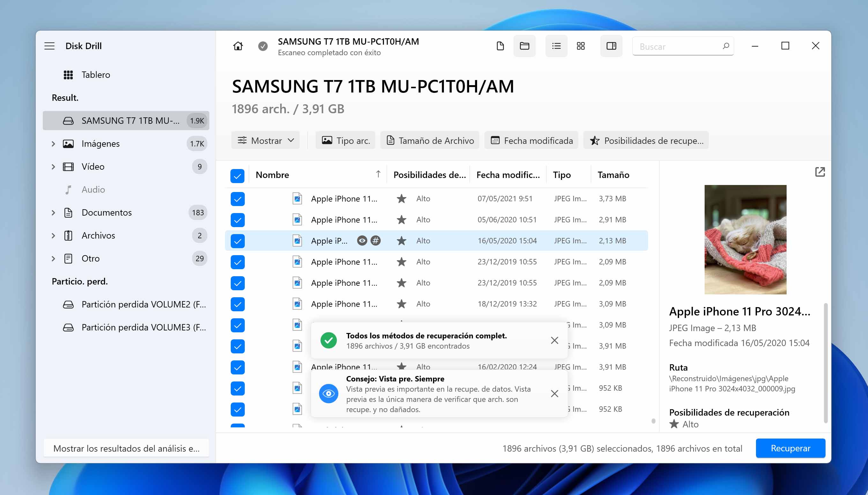This screenshot has width=868, height=495.
Task: Uncheck checkbox of the 2,09 MB file dated 23/12/2019 in the upper row
Action: [237, 262]
